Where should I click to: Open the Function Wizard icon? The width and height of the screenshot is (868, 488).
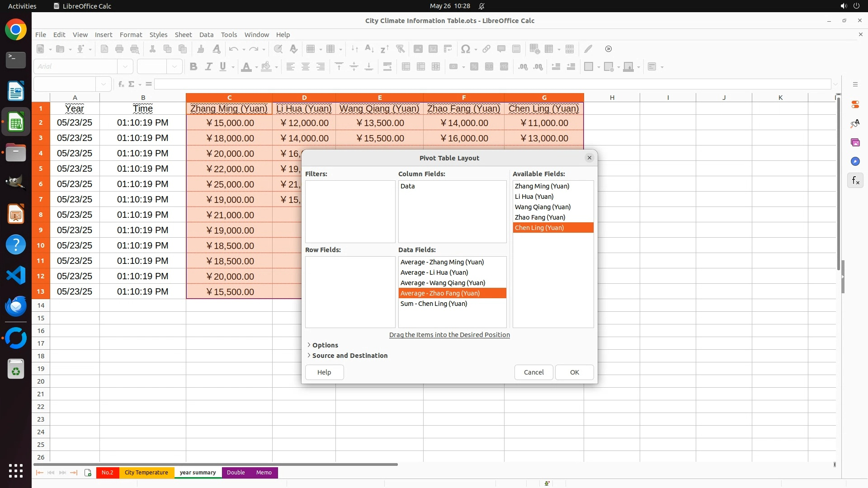pos(121,84)
